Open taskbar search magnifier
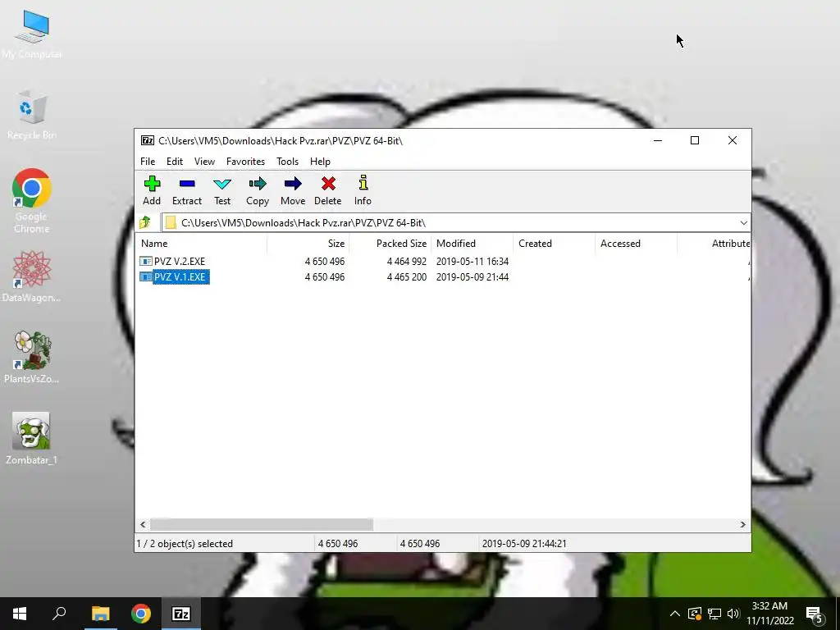 59,614
